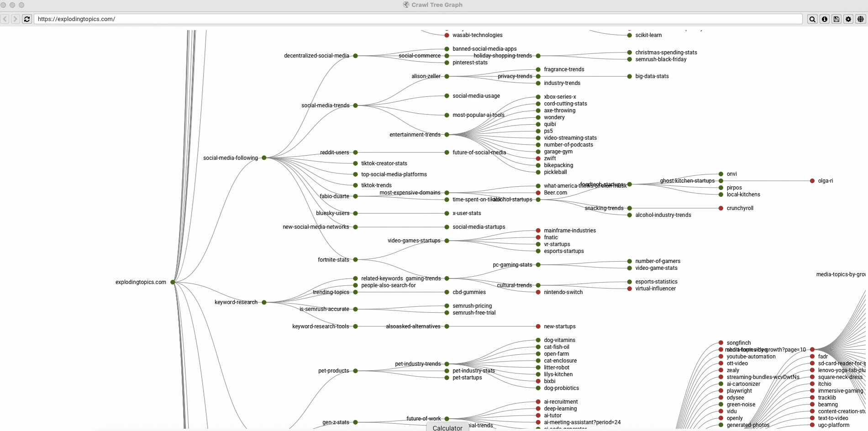
Task: Click the top-social-media-platforms label
Action: (394, 174)
